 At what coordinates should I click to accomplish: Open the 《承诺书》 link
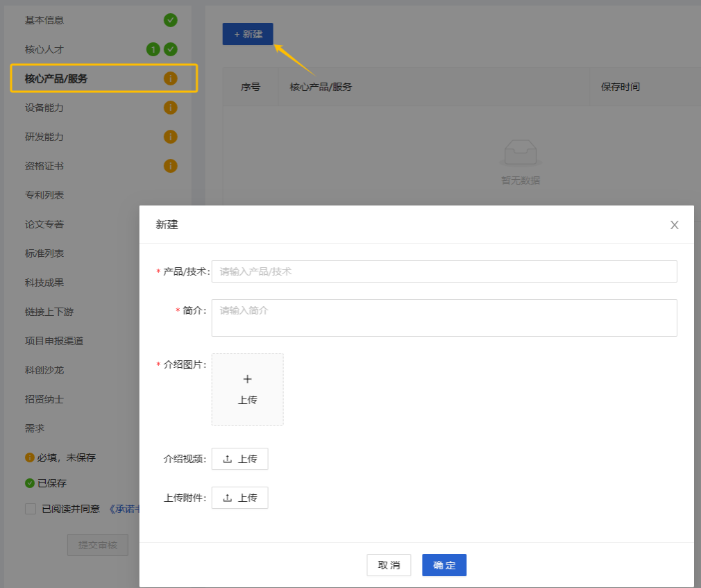click(125, 509)
